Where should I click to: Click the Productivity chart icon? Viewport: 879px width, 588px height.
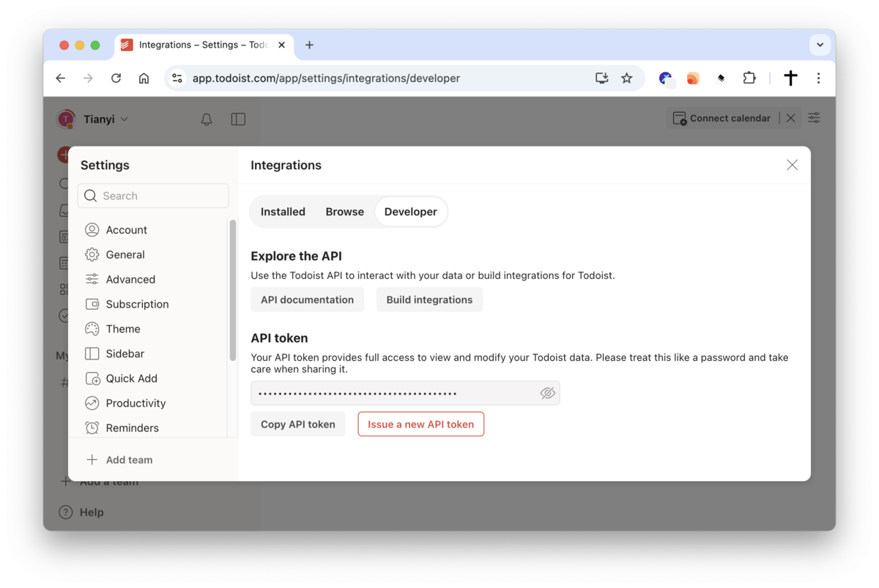point(92,403)
